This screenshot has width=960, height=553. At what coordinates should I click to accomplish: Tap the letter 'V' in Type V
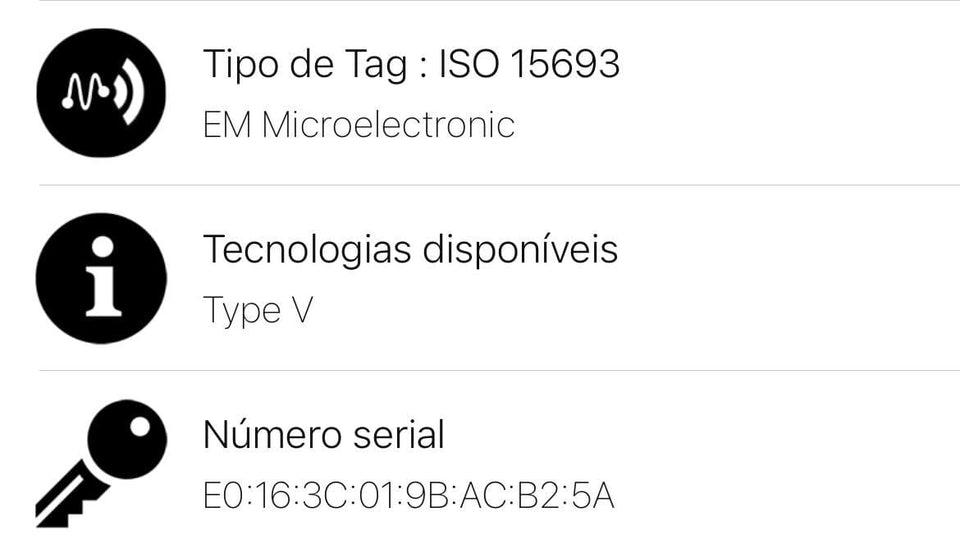click(302, 309)
